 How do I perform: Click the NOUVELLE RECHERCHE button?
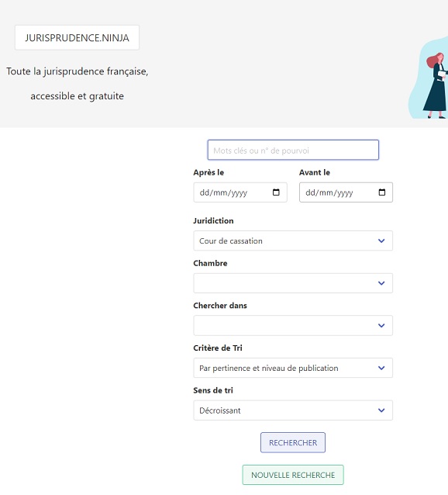point(293,475)
